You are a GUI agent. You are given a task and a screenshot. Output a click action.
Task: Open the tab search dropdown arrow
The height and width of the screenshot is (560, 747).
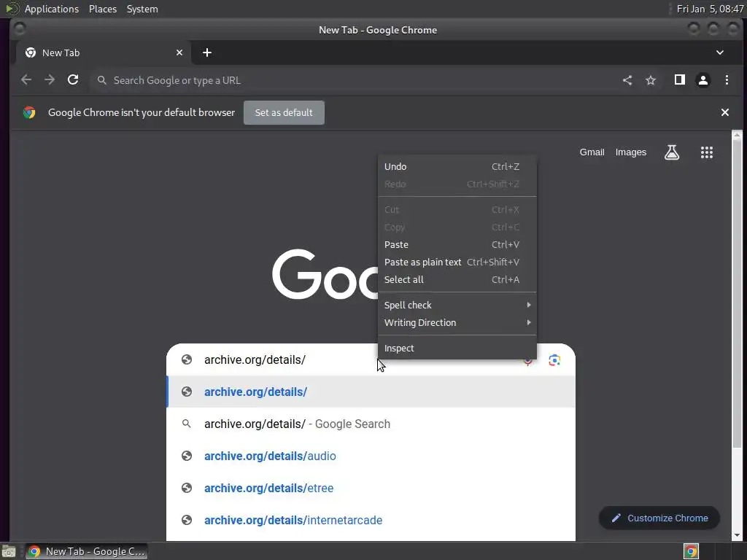[720, 52]
